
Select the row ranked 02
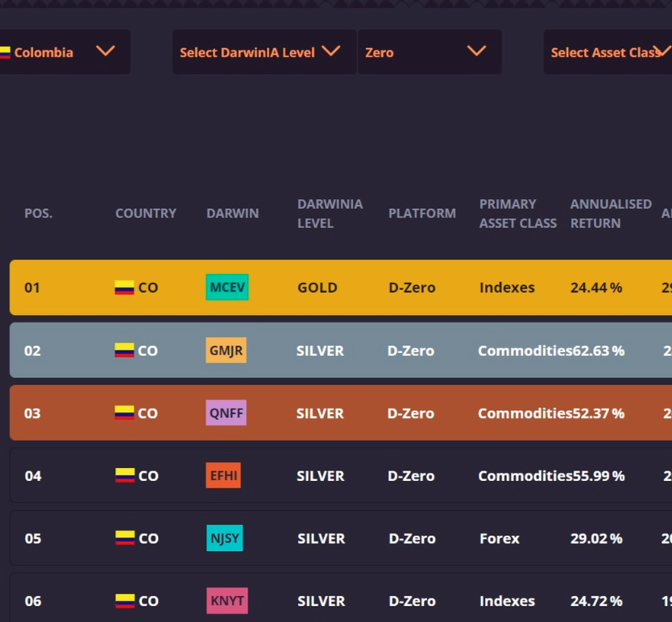click(x=338, y=350)
